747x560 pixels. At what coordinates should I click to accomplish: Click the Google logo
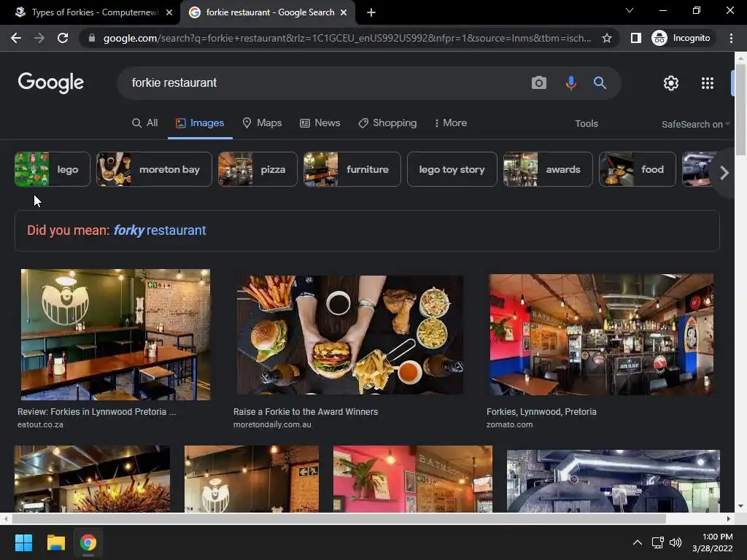pos(51,83)
